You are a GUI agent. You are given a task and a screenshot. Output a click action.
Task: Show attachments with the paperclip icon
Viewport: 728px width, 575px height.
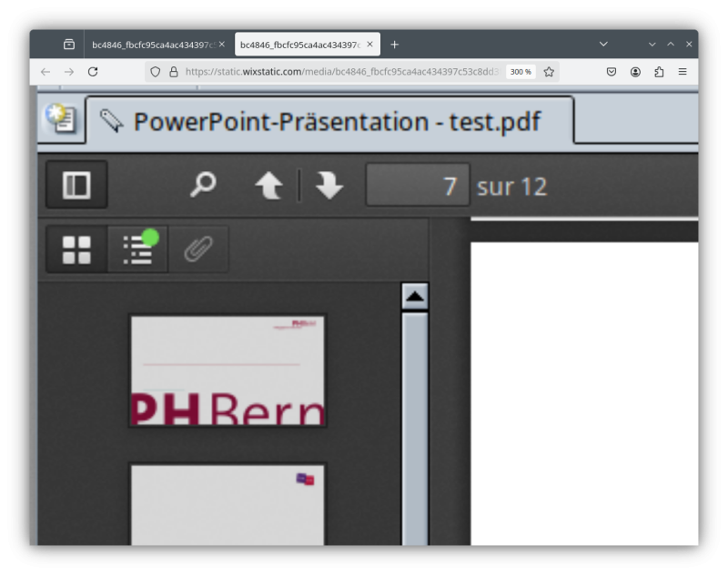[x=197, y=249]
